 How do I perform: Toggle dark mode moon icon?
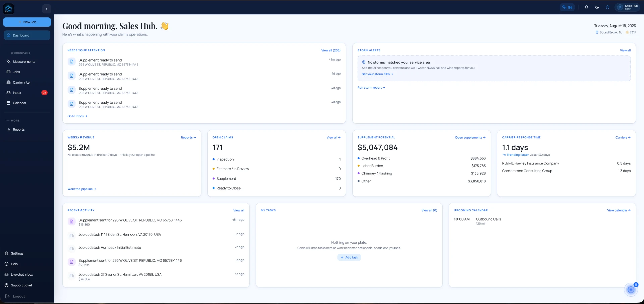pos(597,7)
